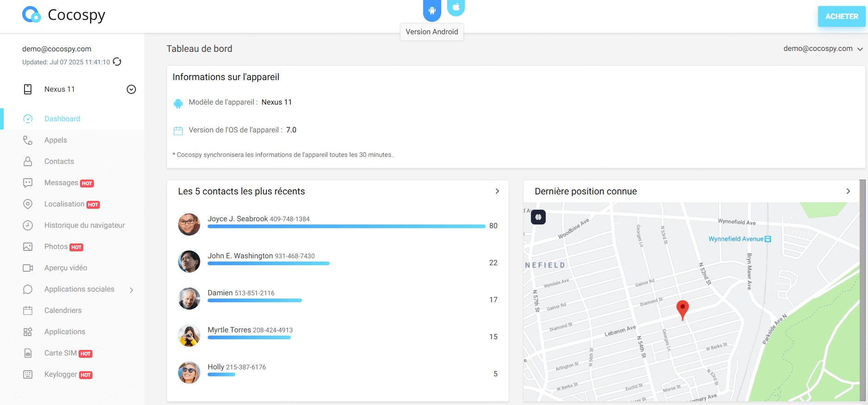The width and height of the screenshot is (868, 405).
Task: Click the browser history clock icon
Action: click(28, 225)
